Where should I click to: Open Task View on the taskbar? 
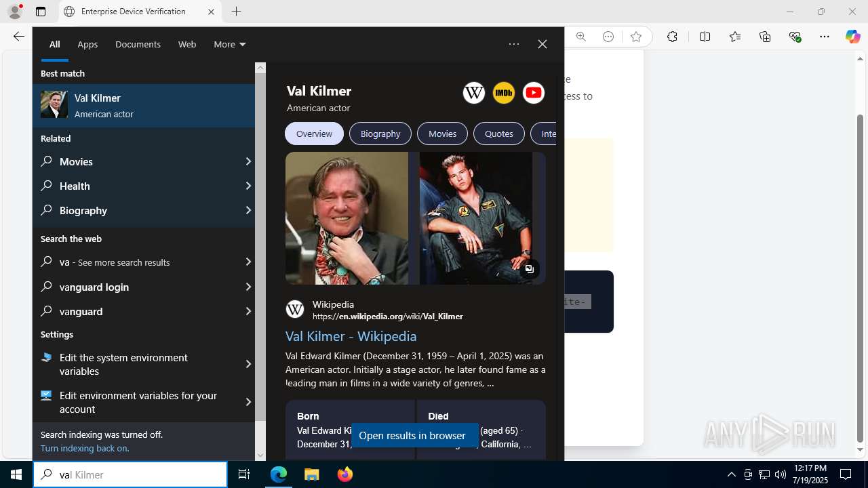pos(244,474)
